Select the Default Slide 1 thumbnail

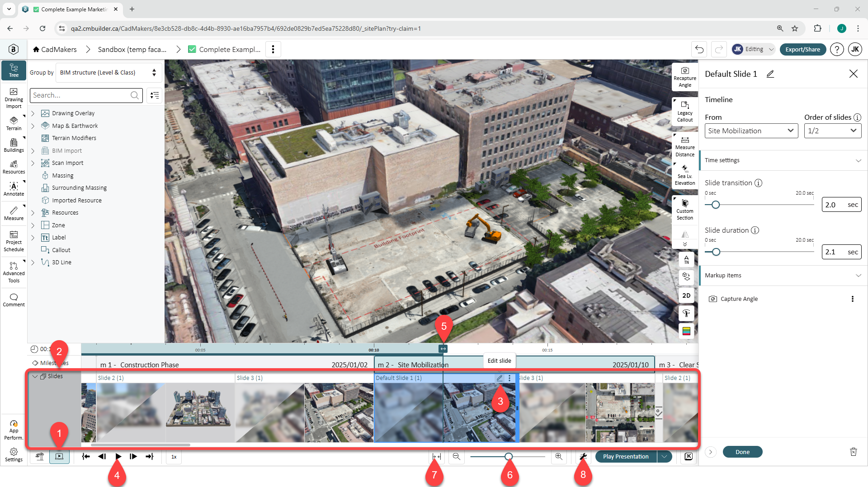[445, 412]
